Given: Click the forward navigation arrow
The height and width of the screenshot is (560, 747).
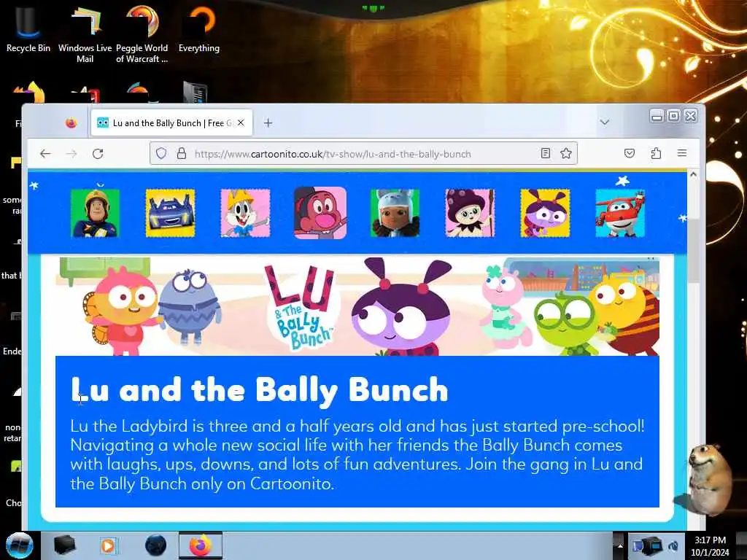Looking at the screenshot, I should 71,153.
